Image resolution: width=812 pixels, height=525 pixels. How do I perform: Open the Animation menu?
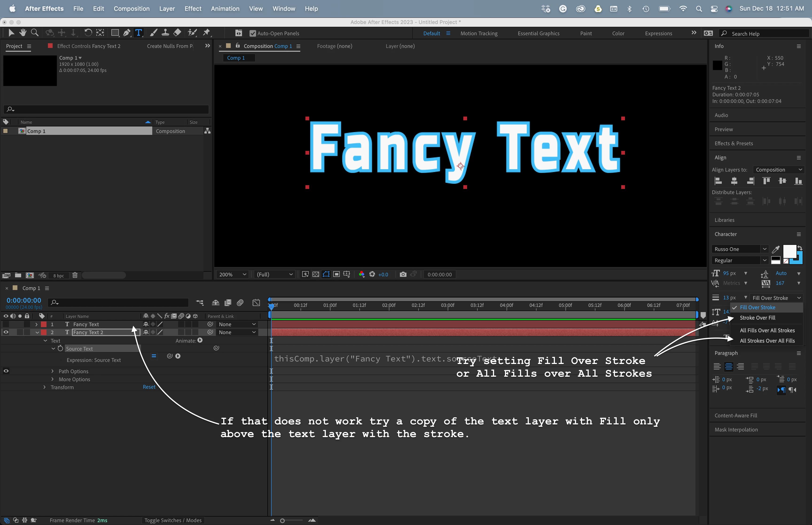click(x=225, y=8)
